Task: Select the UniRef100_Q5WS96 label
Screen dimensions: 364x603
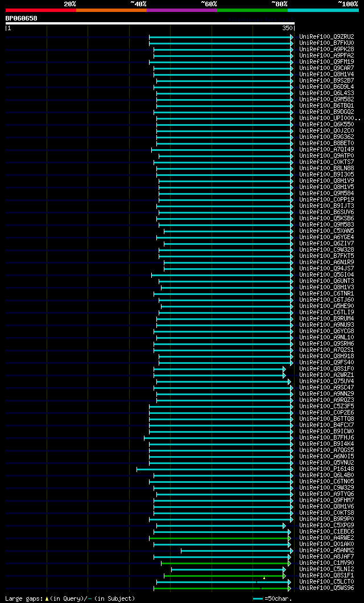Action: click(327, 588)
